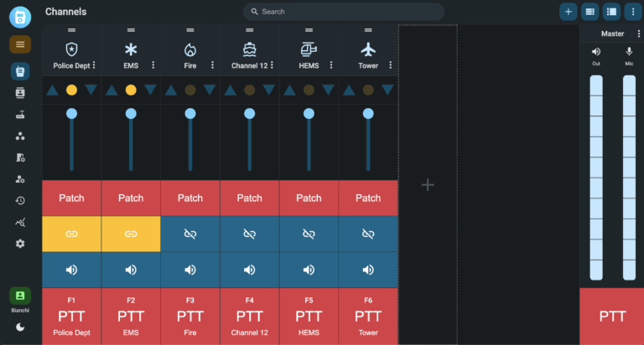Open the history icon in sidebar
Viewport: 644px width, 345px height.
coord(20,200)
